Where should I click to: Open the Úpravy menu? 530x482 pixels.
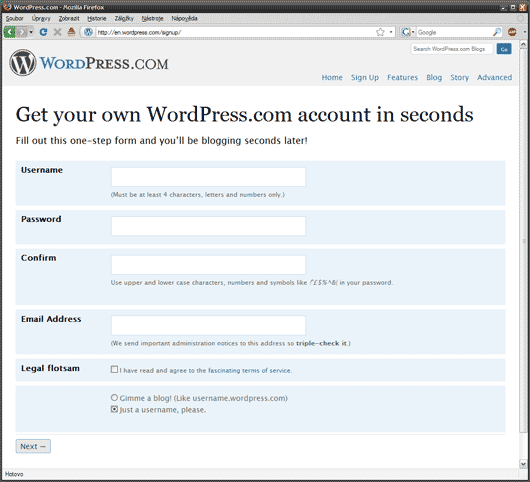[41, 19]
